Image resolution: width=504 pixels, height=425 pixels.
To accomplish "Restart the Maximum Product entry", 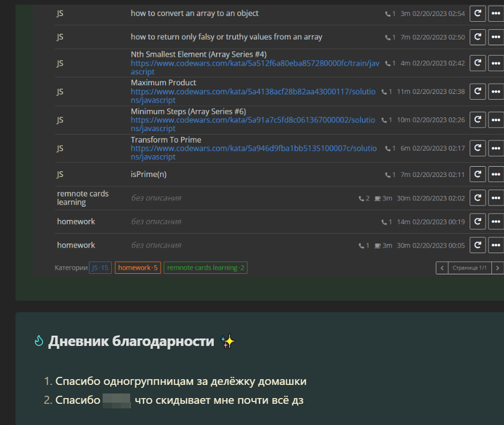I will (478, 91).
